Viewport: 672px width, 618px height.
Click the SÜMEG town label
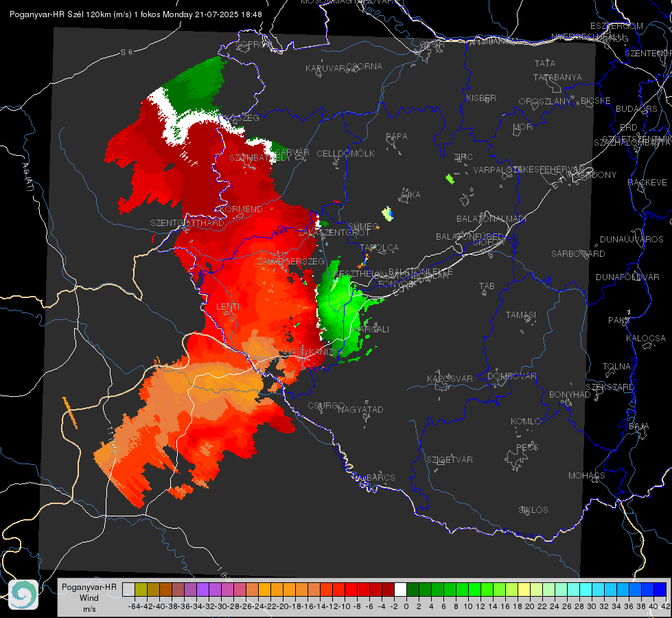(x=363, y=227)
